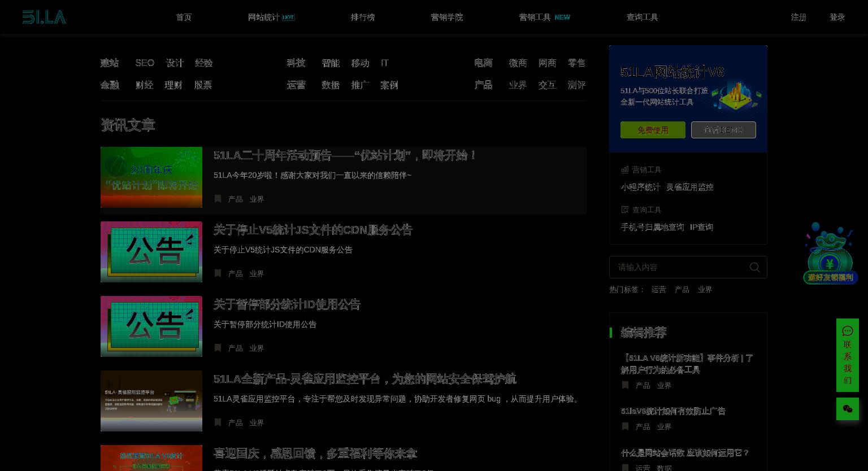
Task: Select the 推广 category
Action: (360, 85)
